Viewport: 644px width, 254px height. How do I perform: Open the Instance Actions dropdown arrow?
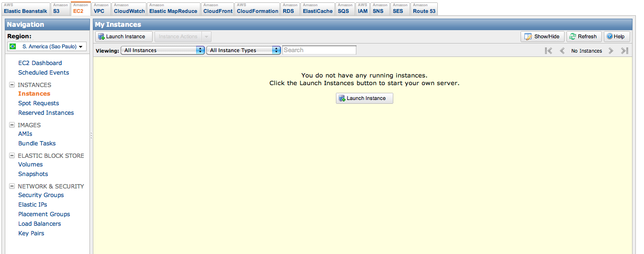pyautogui.click(x=206, y=36)
